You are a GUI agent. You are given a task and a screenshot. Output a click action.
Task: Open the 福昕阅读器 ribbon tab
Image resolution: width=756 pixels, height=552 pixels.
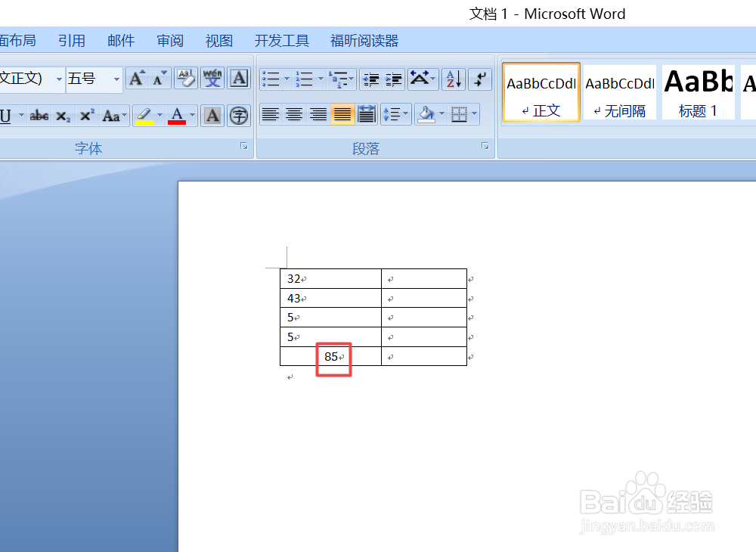coord(364,41)
